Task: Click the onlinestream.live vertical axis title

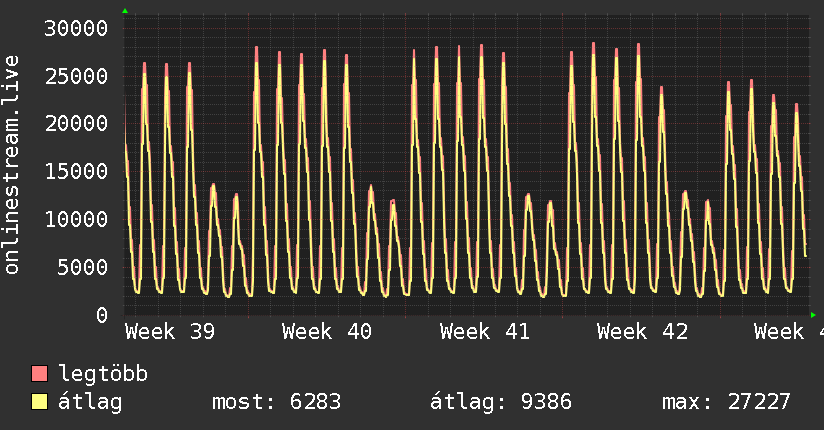Action: (12, 165)
